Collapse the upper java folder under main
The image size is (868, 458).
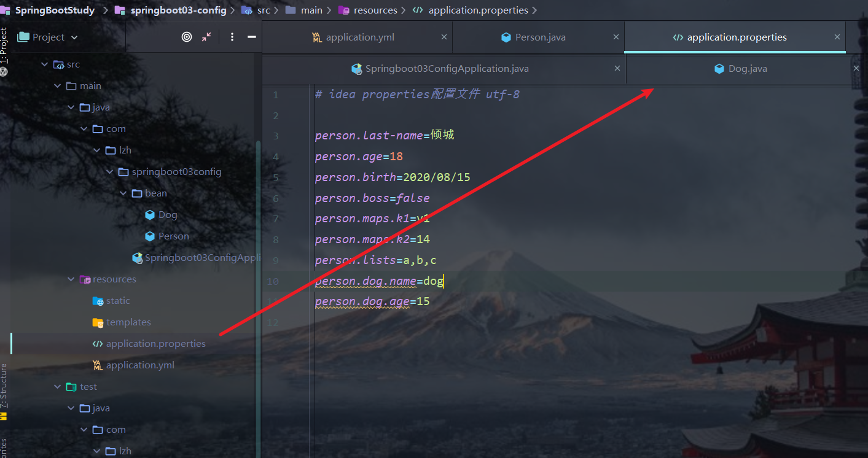click(71, 107)
